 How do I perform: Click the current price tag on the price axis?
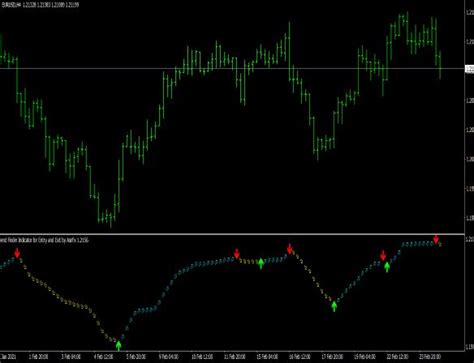tap(469, 69)
